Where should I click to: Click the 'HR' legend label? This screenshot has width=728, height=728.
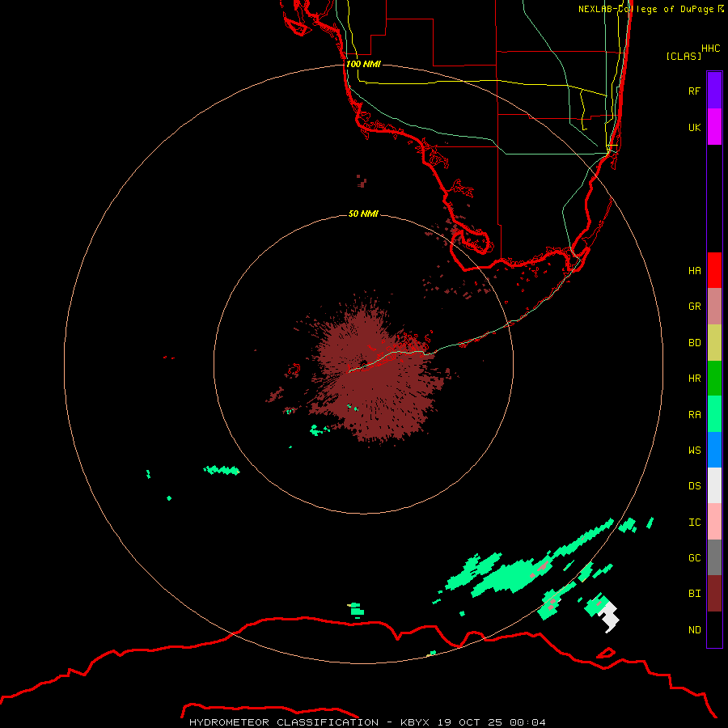(x=694, y=379)
